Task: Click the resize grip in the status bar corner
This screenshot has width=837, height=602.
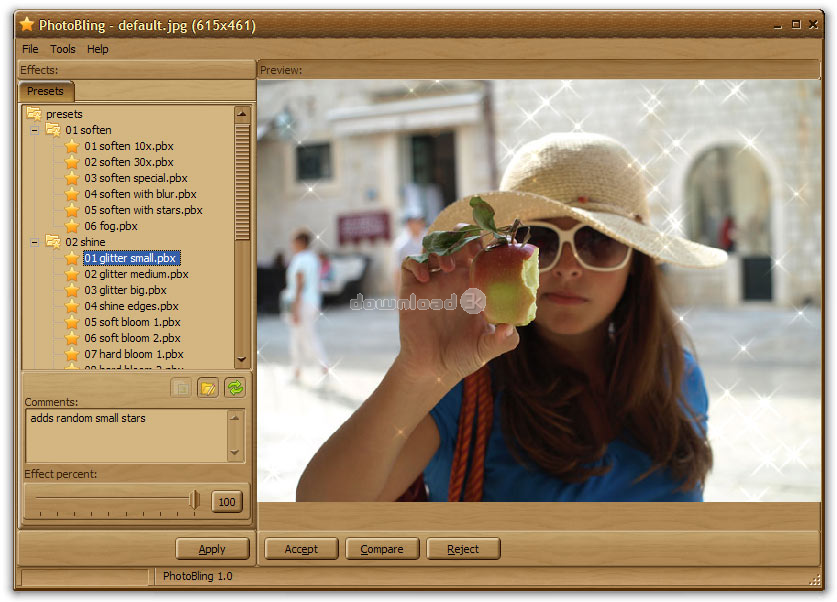Action: (815, 580)
